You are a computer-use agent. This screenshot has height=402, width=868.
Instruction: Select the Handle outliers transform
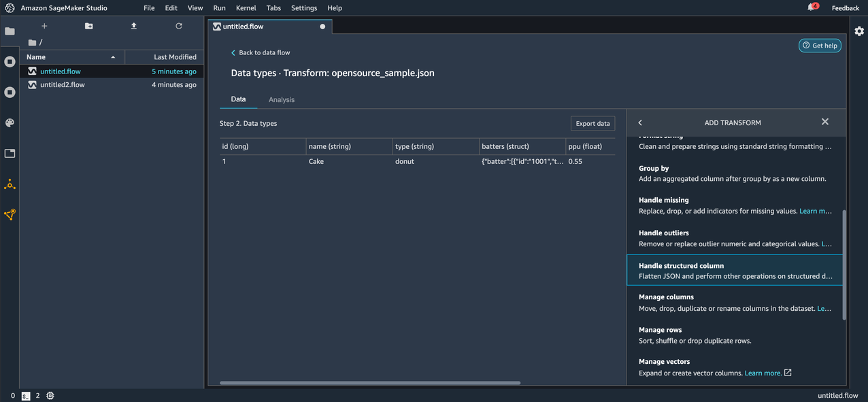click(x=735, y=238)
